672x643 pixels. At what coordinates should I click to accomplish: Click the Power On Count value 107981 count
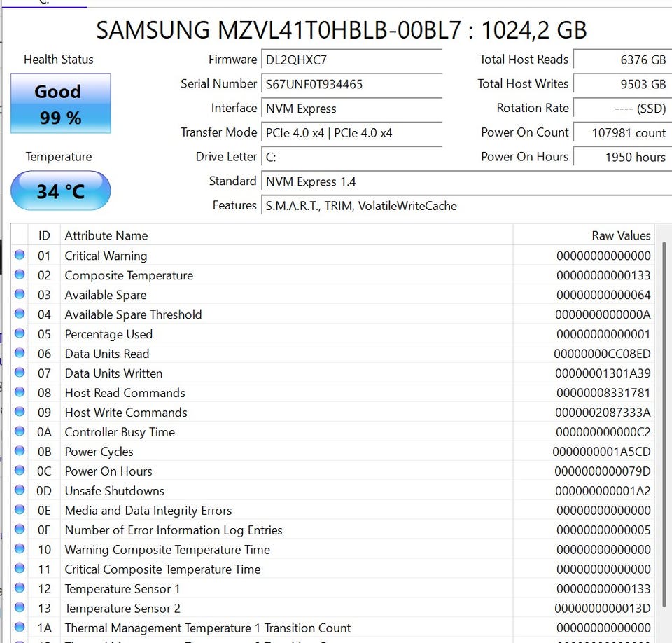click(x=622, y=133)
